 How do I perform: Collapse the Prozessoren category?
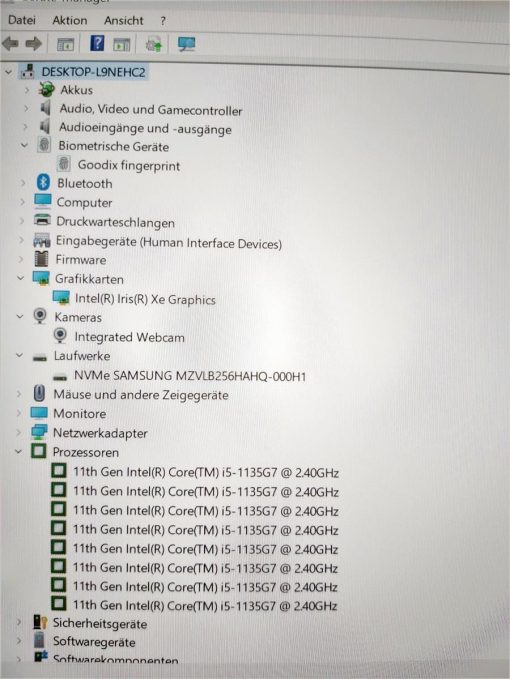point(19,451)
